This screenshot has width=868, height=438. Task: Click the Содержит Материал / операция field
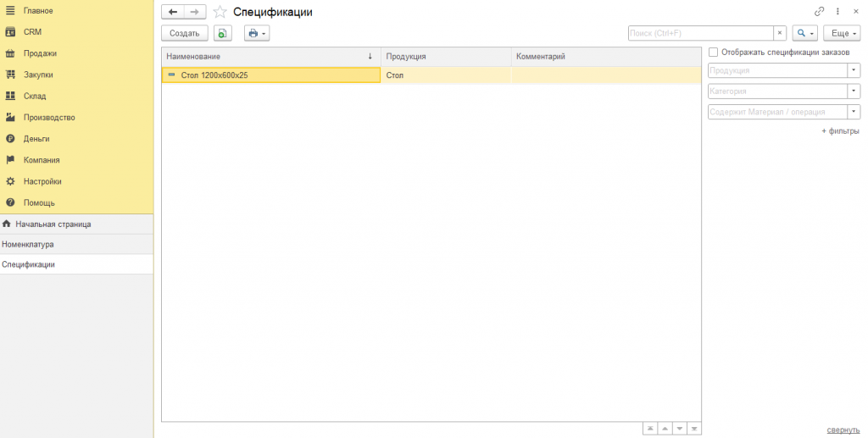click(x=778, y=112)
